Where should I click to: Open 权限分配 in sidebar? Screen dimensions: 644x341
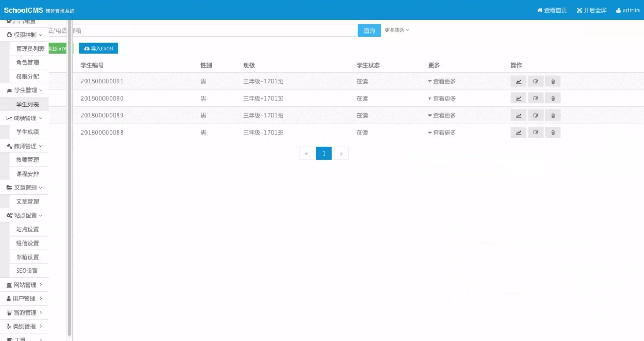tap(29, 76)
